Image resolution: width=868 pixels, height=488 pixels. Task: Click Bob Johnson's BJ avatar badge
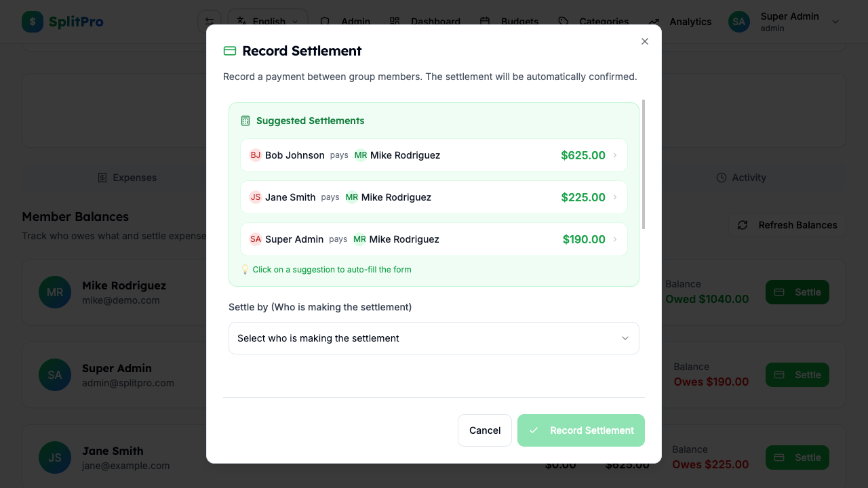pos(256,155)
